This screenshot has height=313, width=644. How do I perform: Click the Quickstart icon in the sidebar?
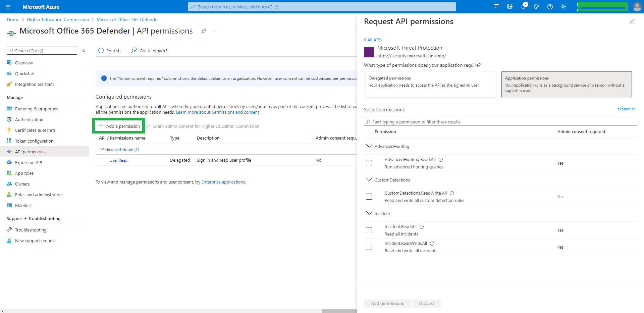[x=9, y=73]
